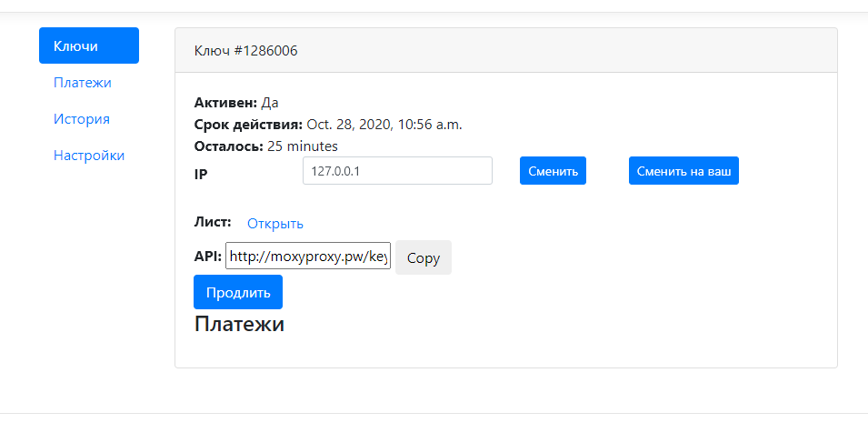Viewport: 868px width, 443px height.
Task: Open the История sidebar link
Action: (x=82, y=119)
